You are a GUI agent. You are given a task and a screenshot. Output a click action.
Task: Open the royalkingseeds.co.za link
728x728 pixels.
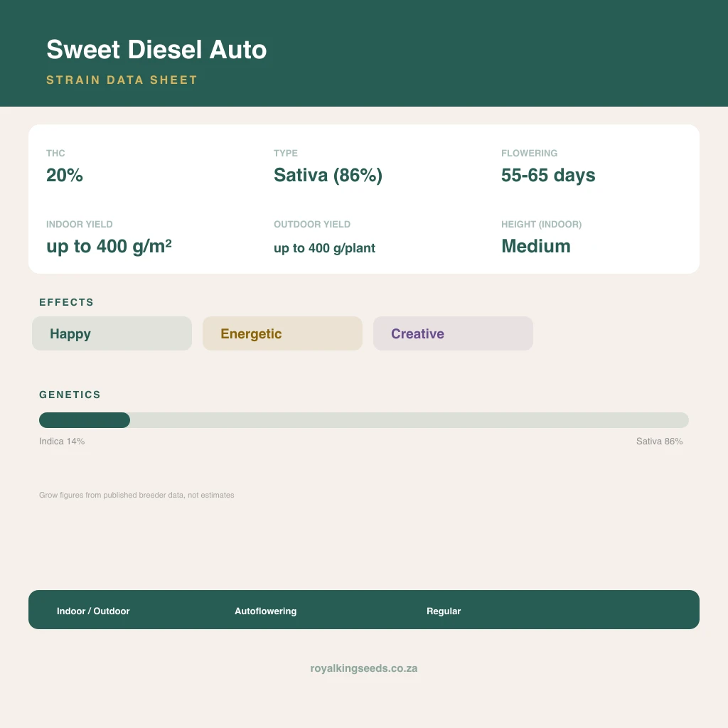point(364,668)
